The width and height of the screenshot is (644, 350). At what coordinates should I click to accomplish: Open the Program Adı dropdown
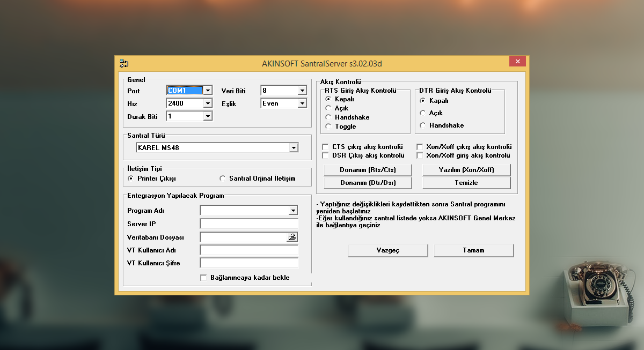point(294,210)
